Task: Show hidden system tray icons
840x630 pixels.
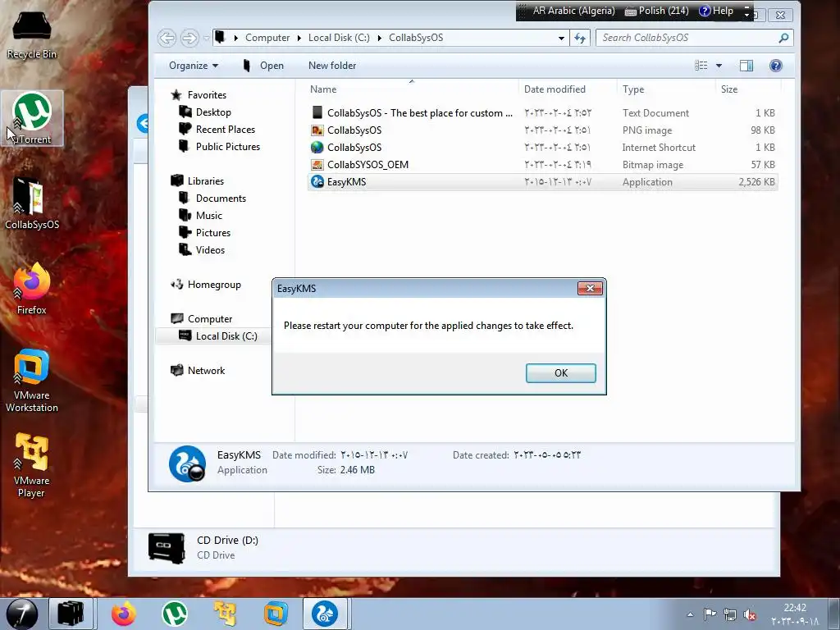Action: pyautogui.click(x=690, y=614)
